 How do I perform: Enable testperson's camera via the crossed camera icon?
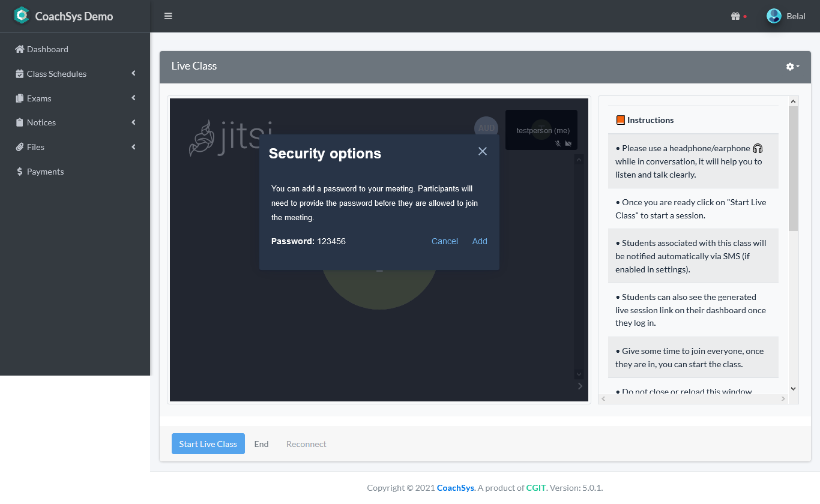pyautogui.click(x=568, y=143)
